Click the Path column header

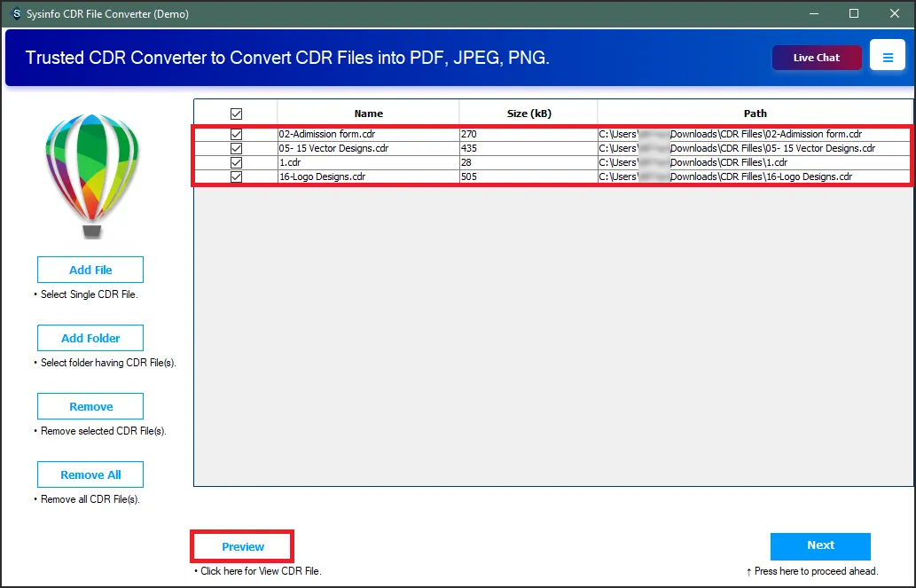point(755,114)
